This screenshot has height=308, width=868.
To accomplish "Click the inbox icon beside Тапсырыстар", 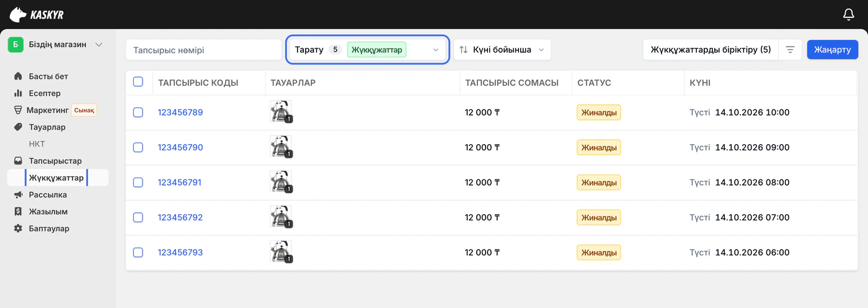I will 18,161.
